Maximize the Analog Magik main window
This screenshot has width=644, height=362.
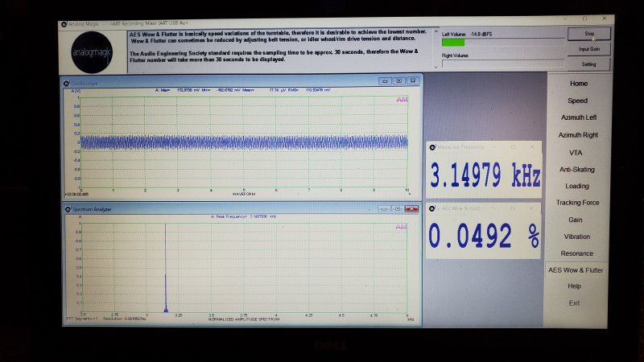584,19
